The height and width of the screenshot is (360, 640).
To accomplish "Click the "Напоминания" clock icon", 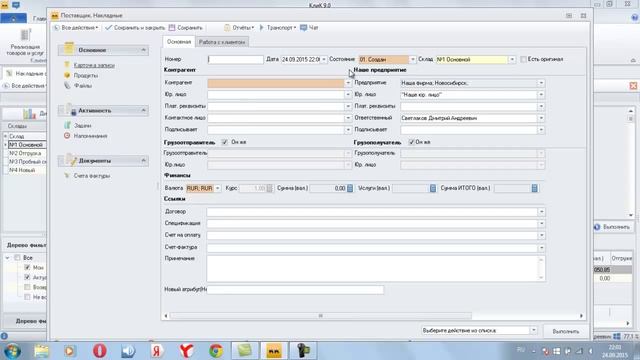I will tap(67, 136).
